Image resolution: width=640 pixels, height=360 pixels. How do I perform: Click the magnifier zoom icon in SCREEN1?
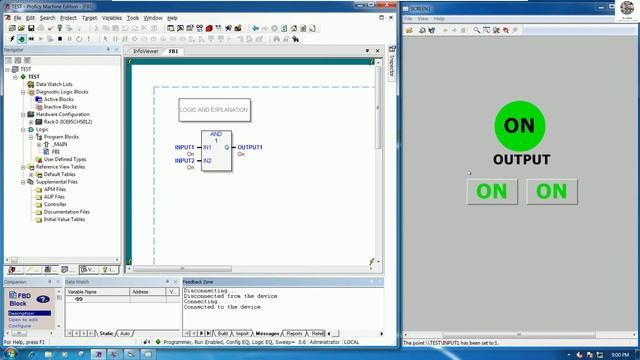pyautogui.click(x=476, y=30)
